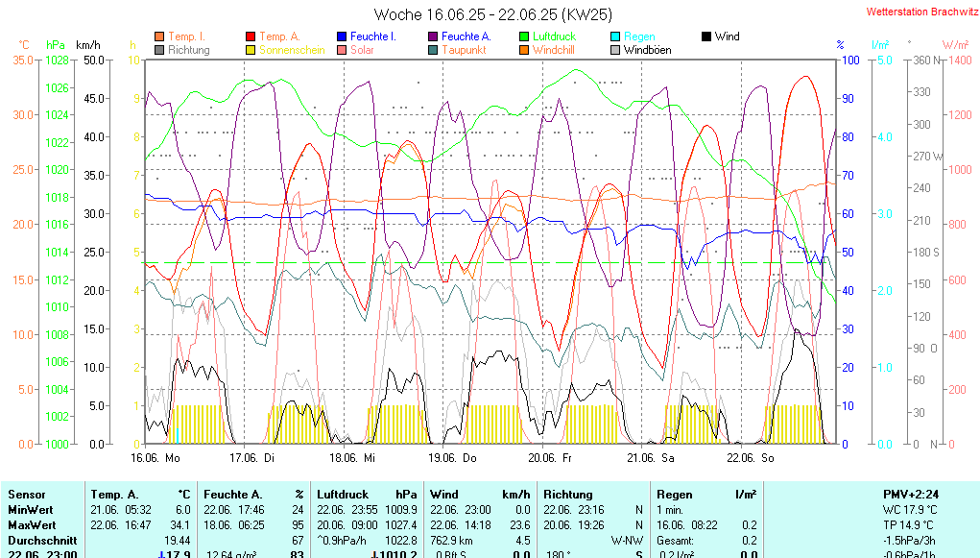Click the Taupunkt legend label
The width and height of the screenshot is (980, 558).
click(x=464, y=50)
